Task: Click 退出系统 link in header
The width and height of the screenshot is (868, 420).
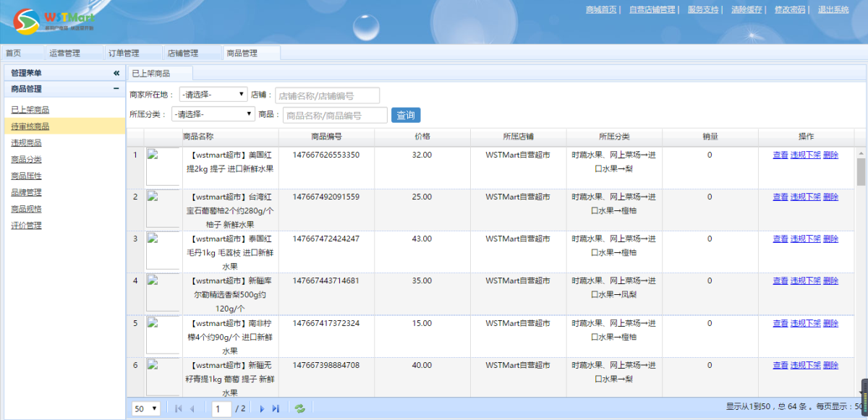Action: click(833, 9)
